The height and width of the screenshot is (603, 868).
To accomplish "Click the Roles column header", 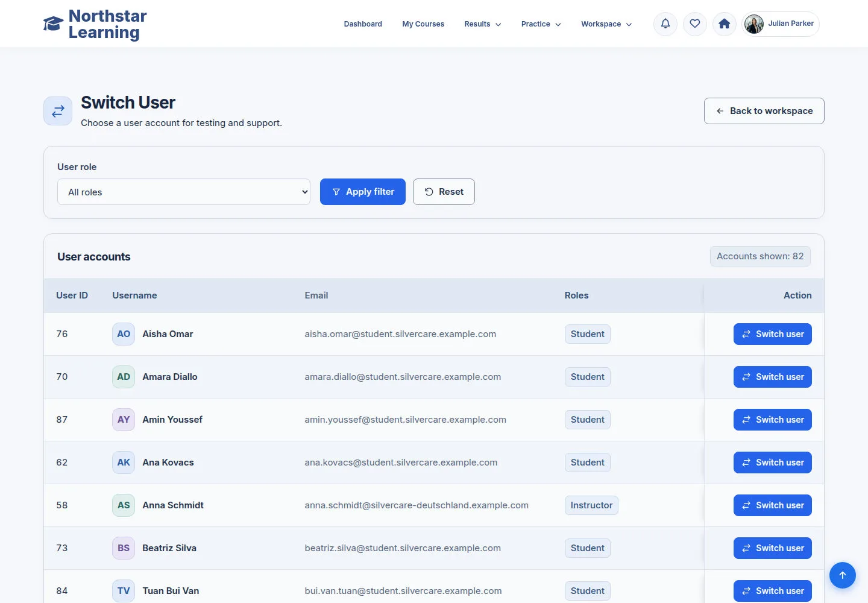I will [576, 295].
